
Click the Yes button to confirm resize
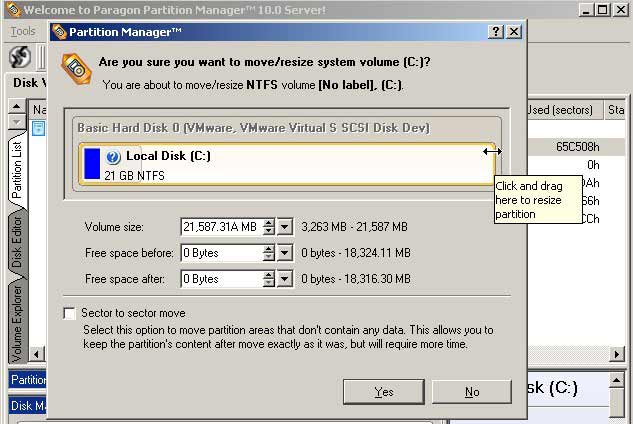tap(384, 392)
